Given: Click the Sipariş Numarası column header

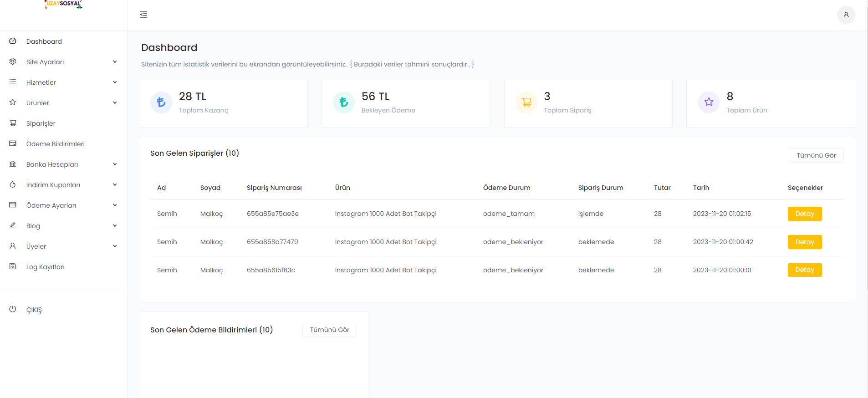Looking at the screenshot, I should [x=274, y=188].
